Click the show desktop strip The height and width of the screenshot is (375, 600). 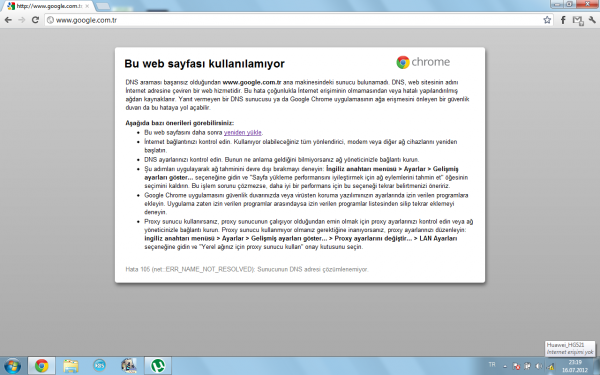coord(597,366)
